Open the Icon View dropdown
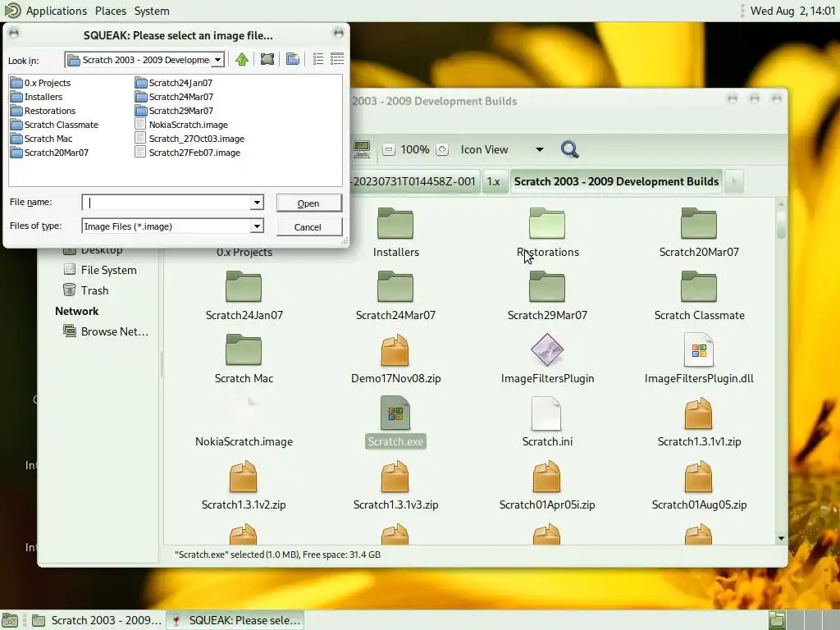The image size is (840, 630). (502, 149)
